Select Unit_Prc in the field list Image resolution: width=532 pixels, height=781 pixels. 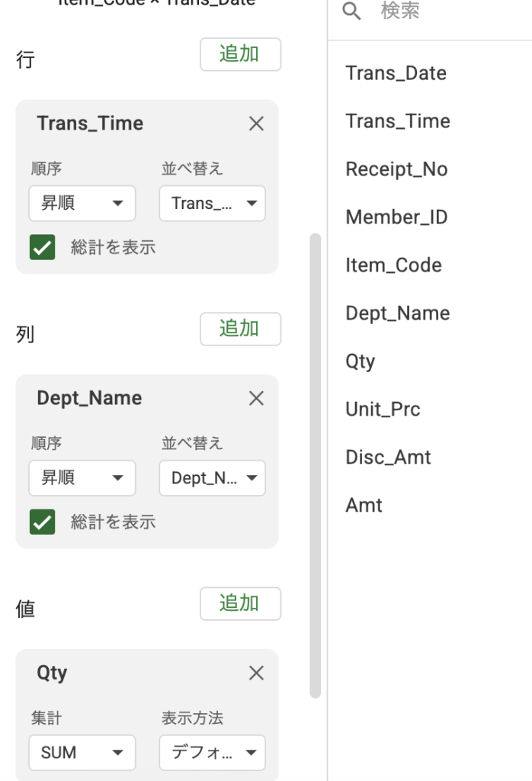click(x=383, y=410)
